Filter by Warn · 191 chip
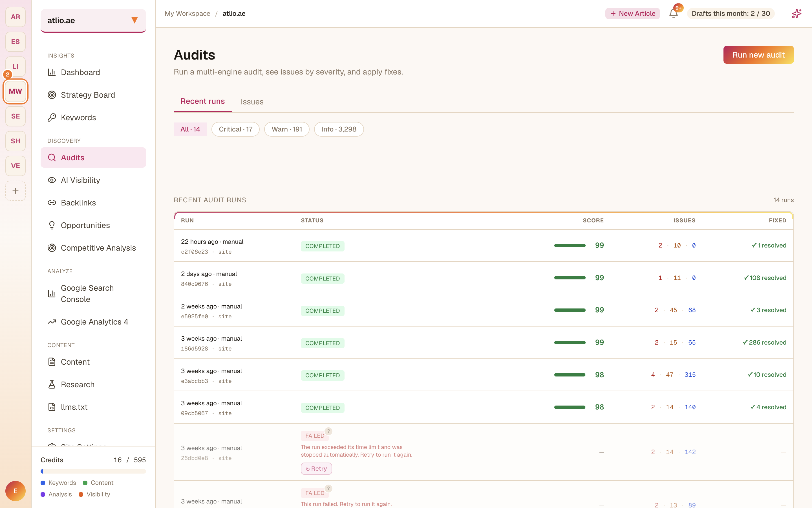This screenshot has width=812, height=508. pos(286,129)
